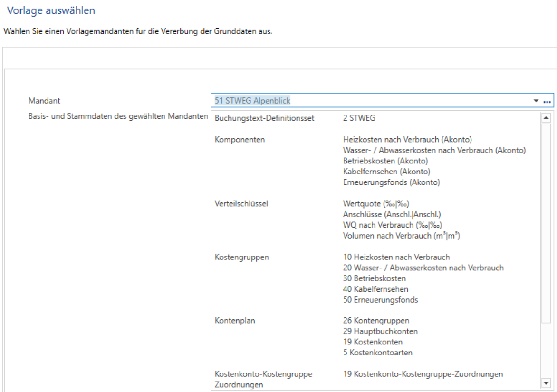Click the vertical scrollbar thumb of the data list
557x392 pixels.
546,223
